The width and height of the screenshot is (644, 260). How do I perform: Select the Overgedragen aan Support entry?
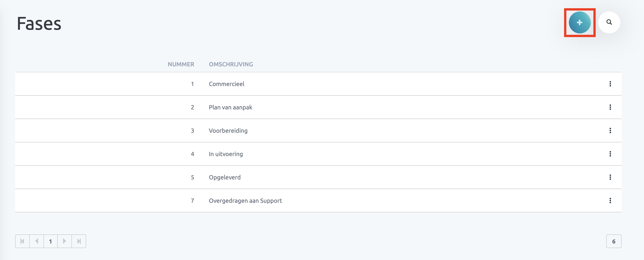(x=245, y=200)
